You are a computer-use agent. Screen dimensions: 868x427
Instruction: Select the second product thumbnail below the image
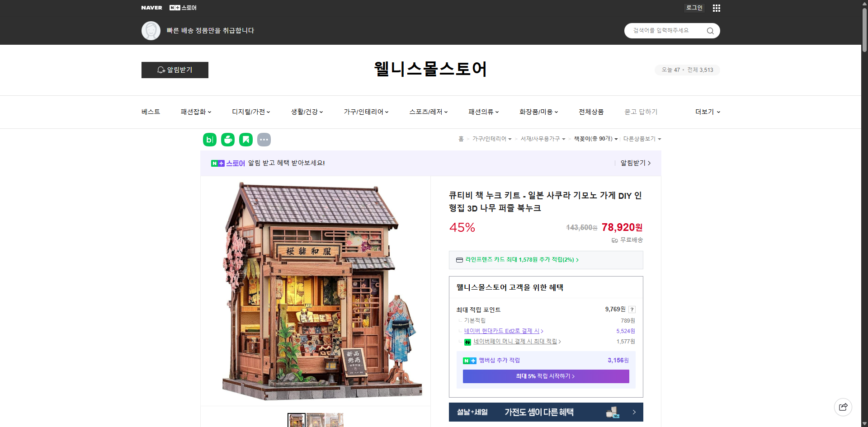(x=315, y=420)
